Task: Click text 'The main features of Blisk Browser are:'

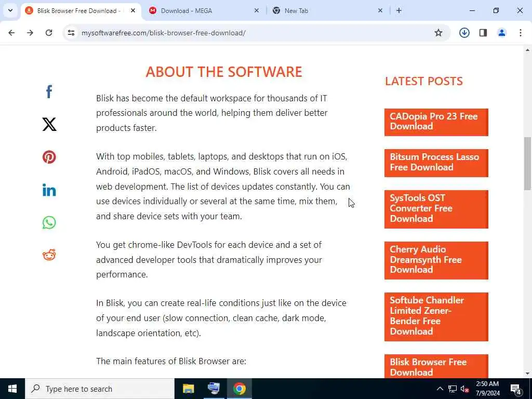Action: (x=171, y=361)
